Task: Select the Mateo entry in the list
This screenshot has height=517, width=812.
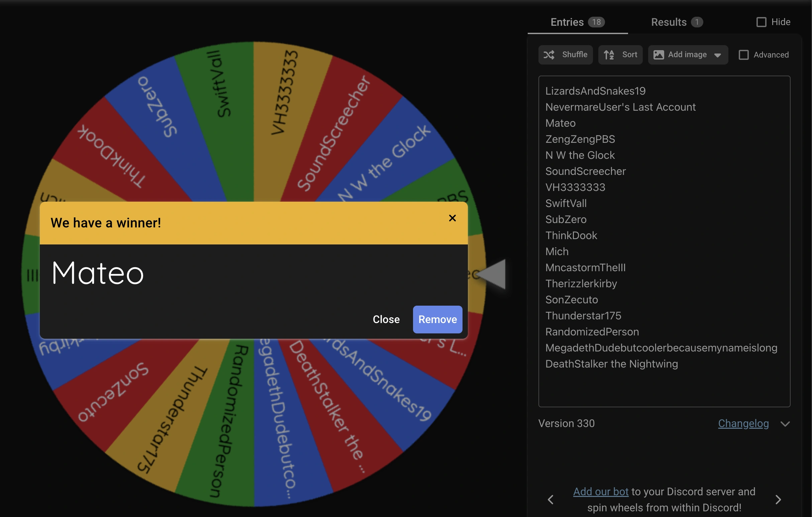Action: 560,123
